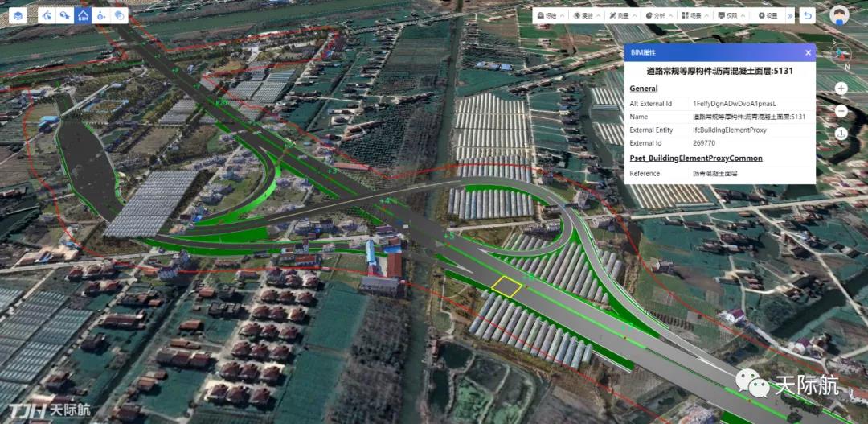Expand the 漫游 dropdown menu

(x=587, y=15)
